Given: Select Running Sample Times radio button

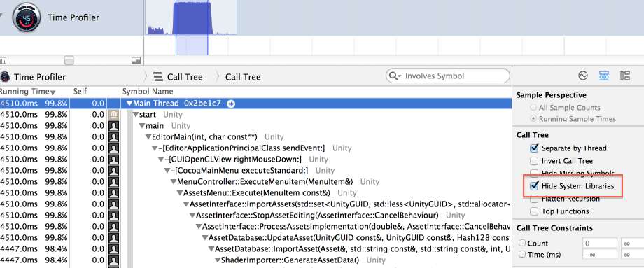Looking at the screenshot, I should pyautogui.click(x=533, y=119).
